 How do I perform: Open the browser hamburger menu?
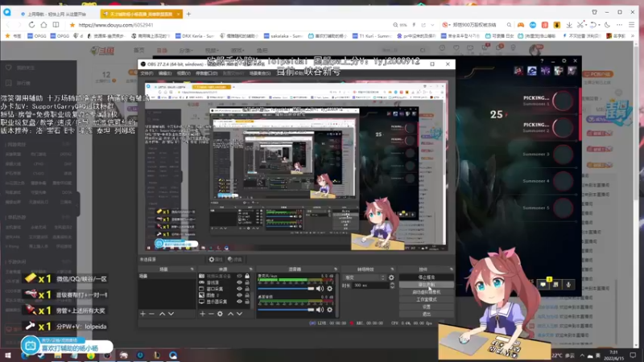[x=632, y=25]
